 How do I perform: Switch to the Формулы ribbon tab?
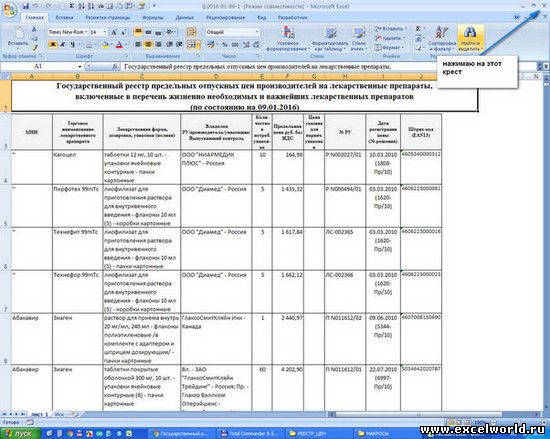153,17
